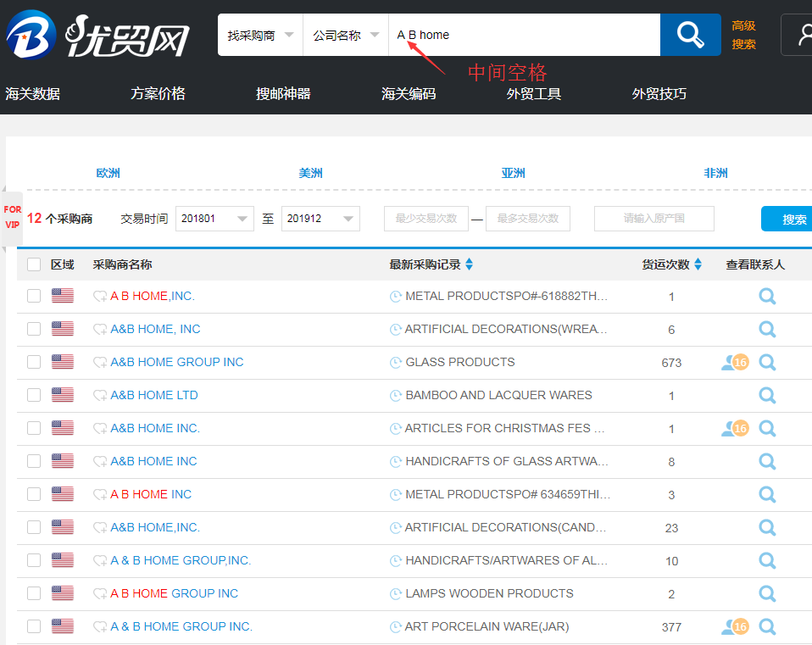
Task: View contacts magnifier for A B HOME INC
Action: pyautogui.click(x=767, y=494)
